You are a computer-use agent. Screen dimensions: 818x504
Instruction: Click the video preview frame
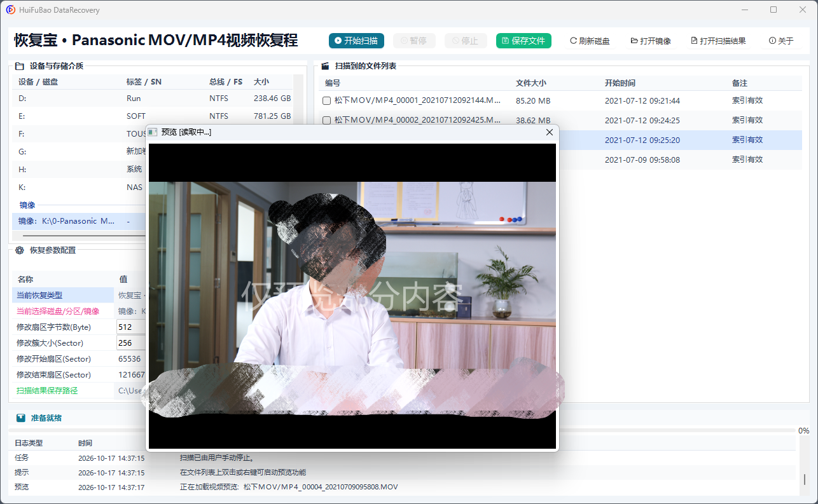(x=352, y=296)
